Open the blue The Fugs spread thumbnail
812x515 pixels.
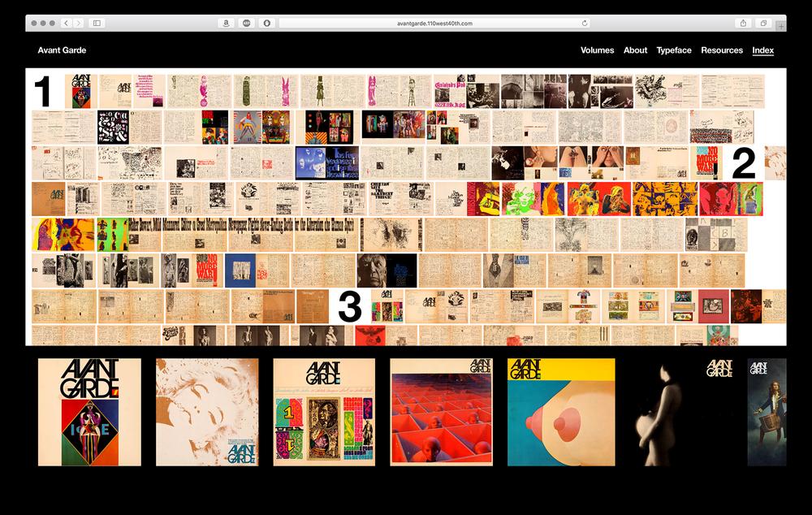327,163
